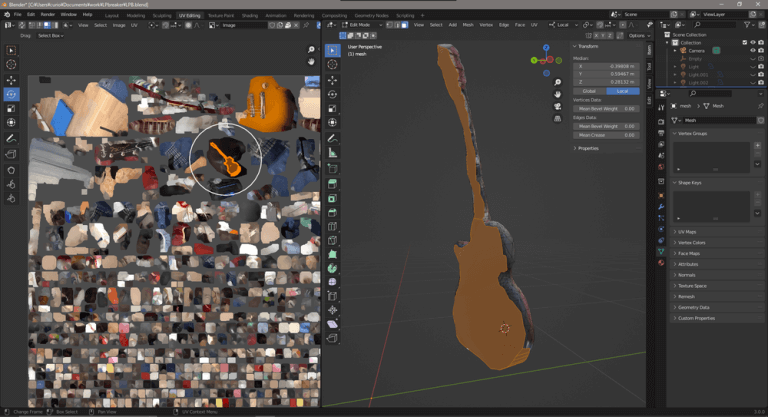
Task: Open the Edit Mode dropdown
Action: 362,25
